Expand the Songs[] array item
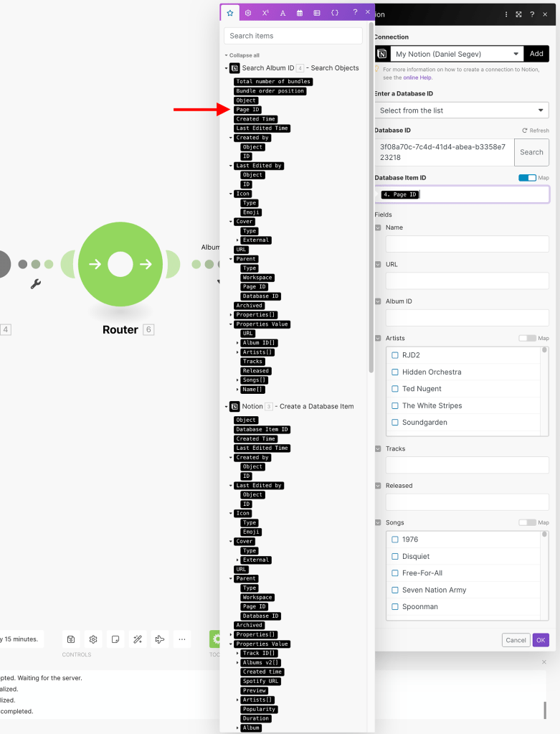560x734 pixels. click(x=237, y=380)
